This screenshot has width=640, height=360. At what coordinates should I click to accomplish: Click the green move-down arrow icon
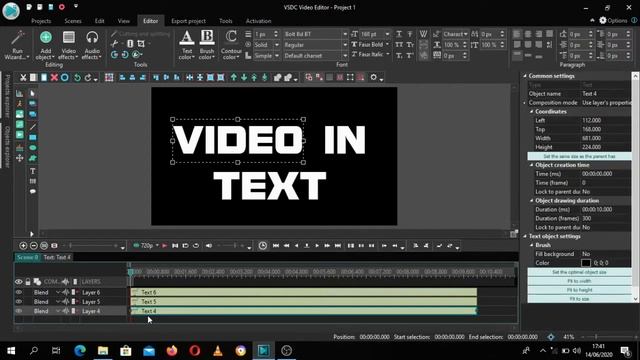(244, 77)
